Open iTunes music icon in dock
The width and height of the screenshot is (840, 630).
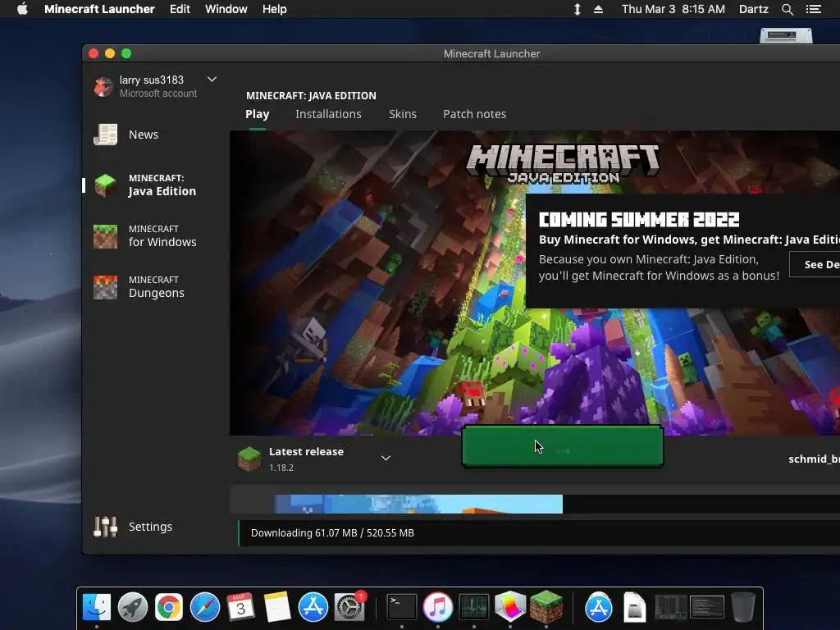(438, 607)
